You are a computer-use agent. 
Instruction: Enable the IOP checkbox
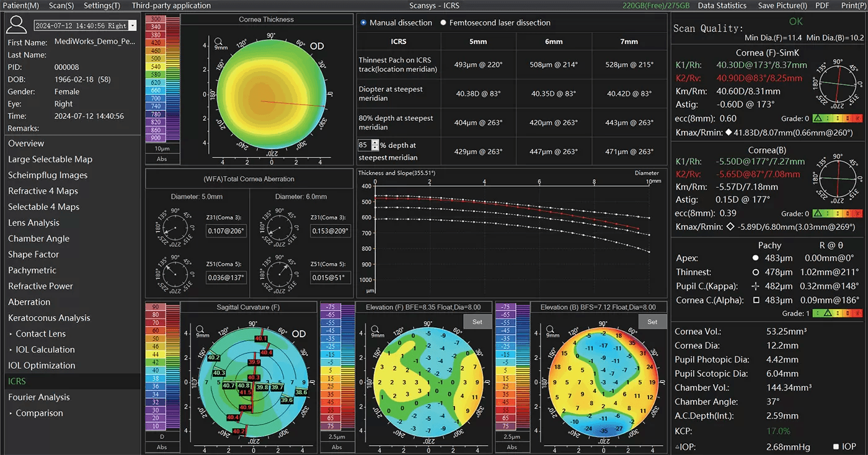tap(836, 446)
